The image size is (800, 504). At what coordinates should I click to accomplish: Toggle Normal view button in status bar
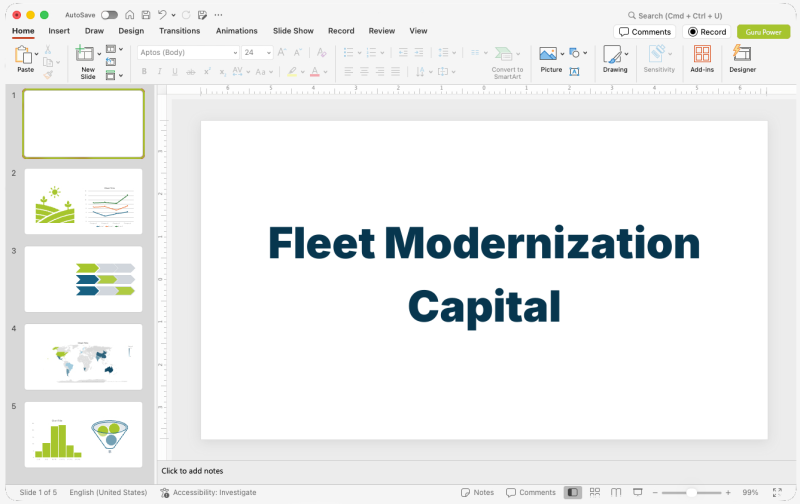[572, 492]
